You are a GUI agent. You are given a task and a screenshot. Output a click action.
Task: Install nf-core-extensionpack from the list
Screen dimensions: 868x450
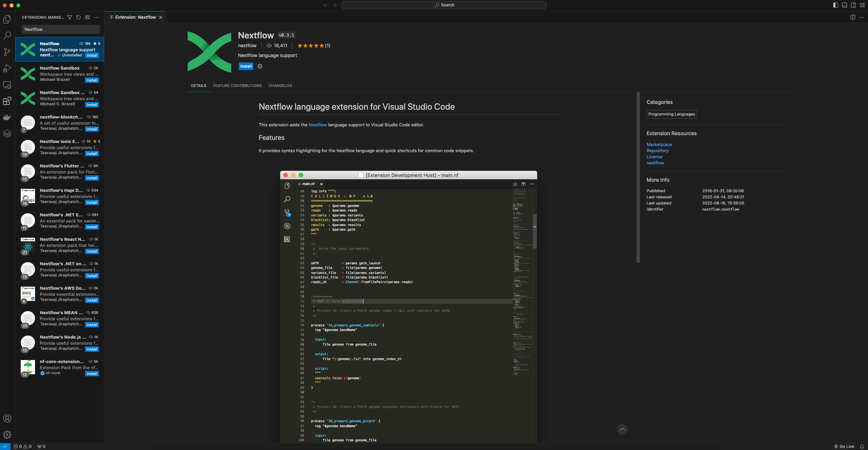pyautogui.click(x=92, y=374)
